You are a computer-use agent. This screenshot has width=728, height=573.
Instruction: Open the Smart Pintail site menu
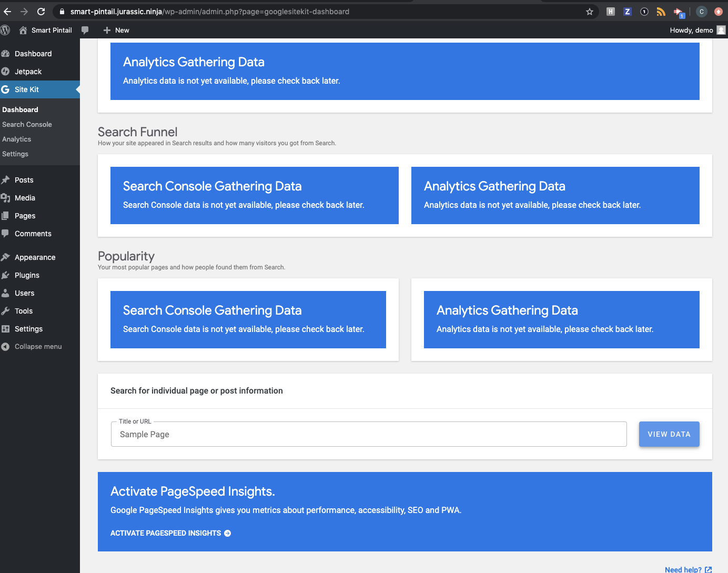pyautogui.click(x=46, y=30)
